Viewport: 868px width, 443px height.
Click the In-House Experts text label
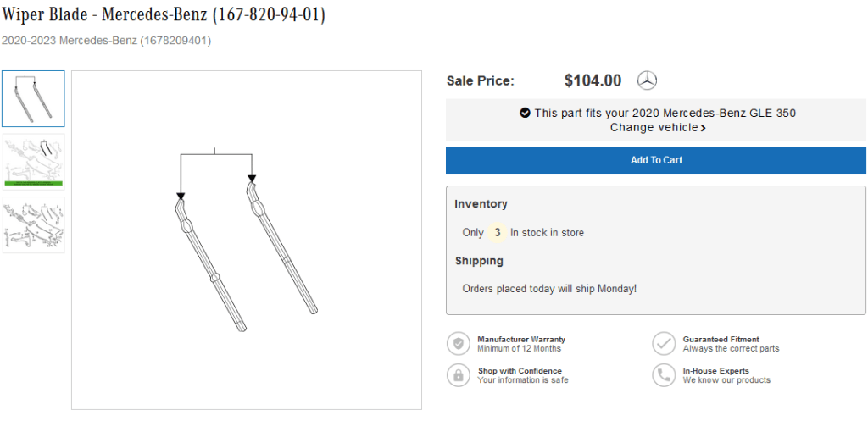click(715, 371)
